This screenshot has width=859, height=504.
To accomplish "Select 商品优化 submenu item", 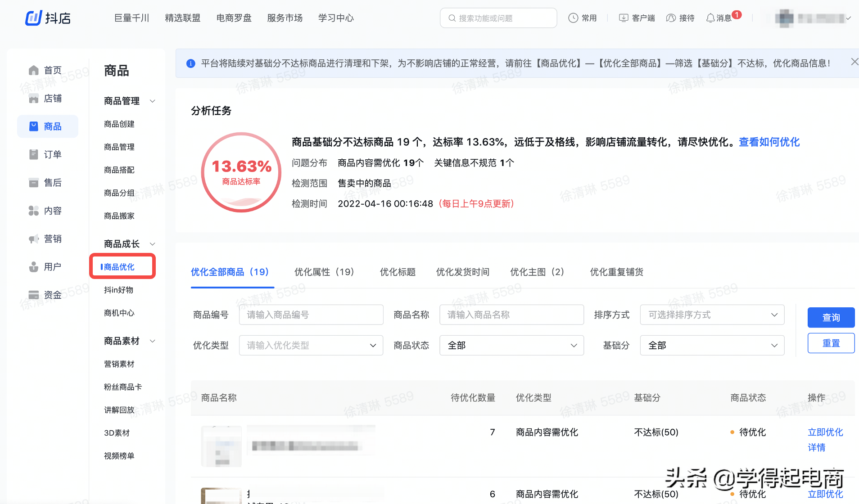I will [x=119, y=267].
